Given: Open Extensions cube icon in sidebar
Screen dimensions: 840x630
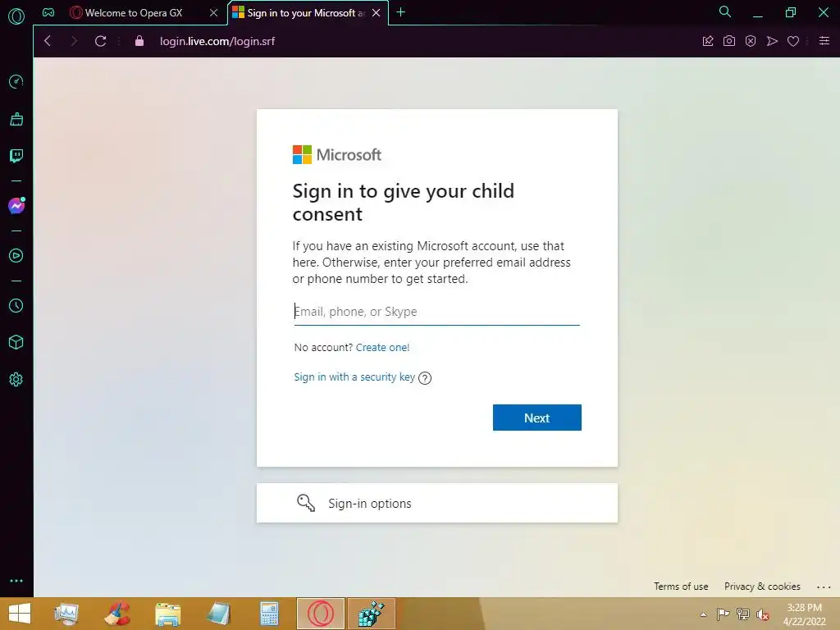Looking at the screenshot, I should pos(16,342).
